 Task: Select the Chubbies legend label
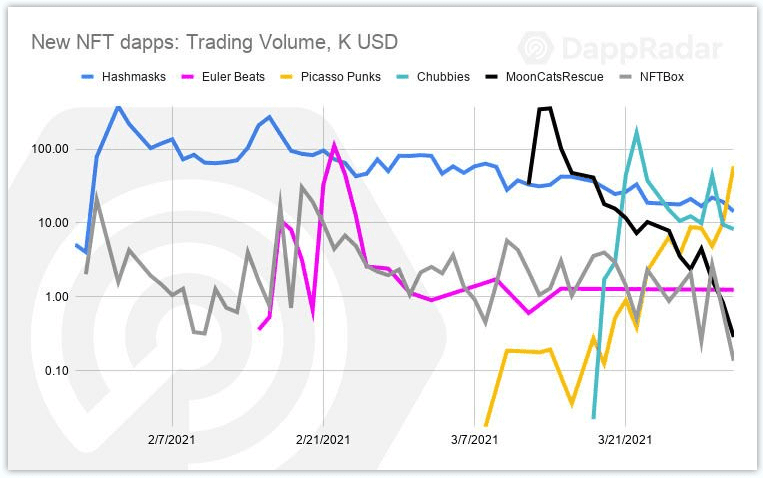(443, 77)
